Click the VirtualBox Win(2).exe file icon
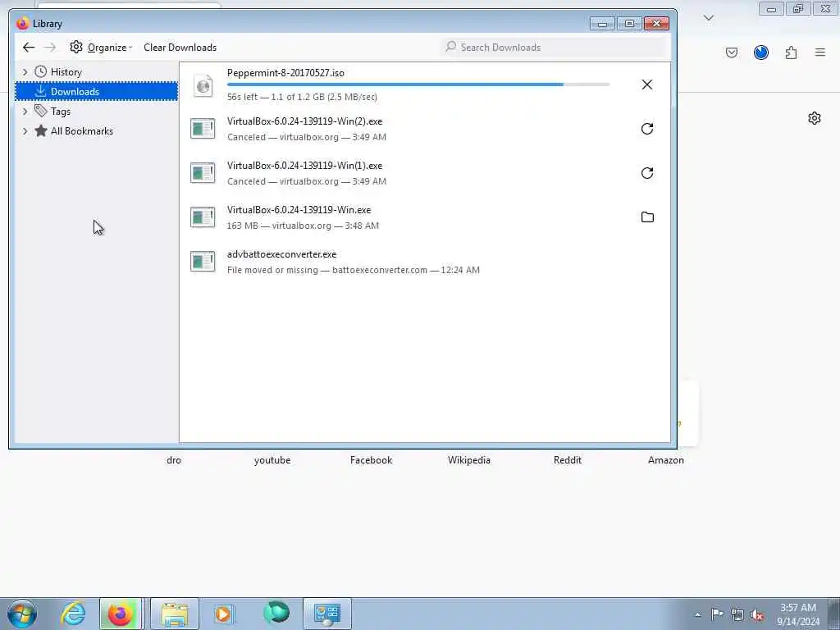Screen dimensions: 840x630 (x=203, y=129)
